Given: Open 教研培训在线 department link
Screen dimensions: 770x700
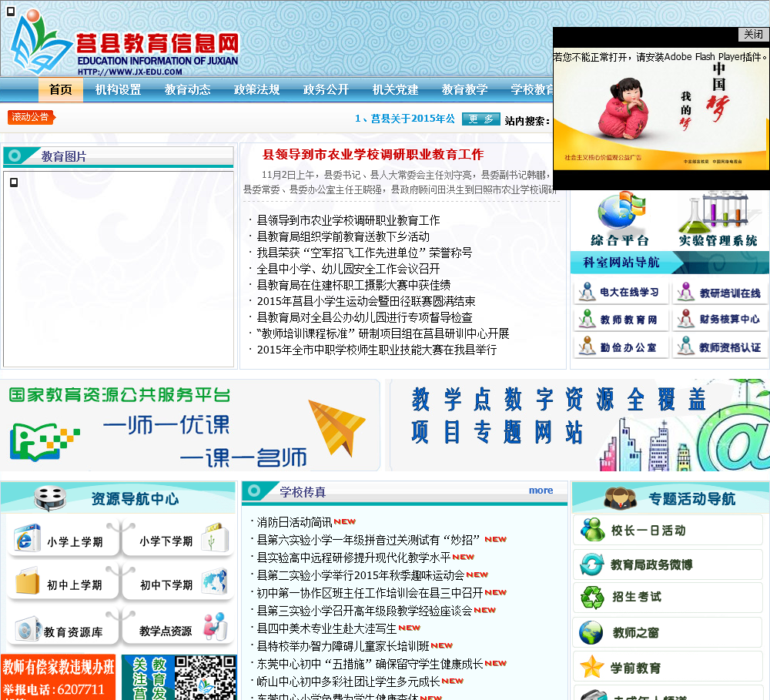Looking at the screenshot, I should tap(719, 293).
